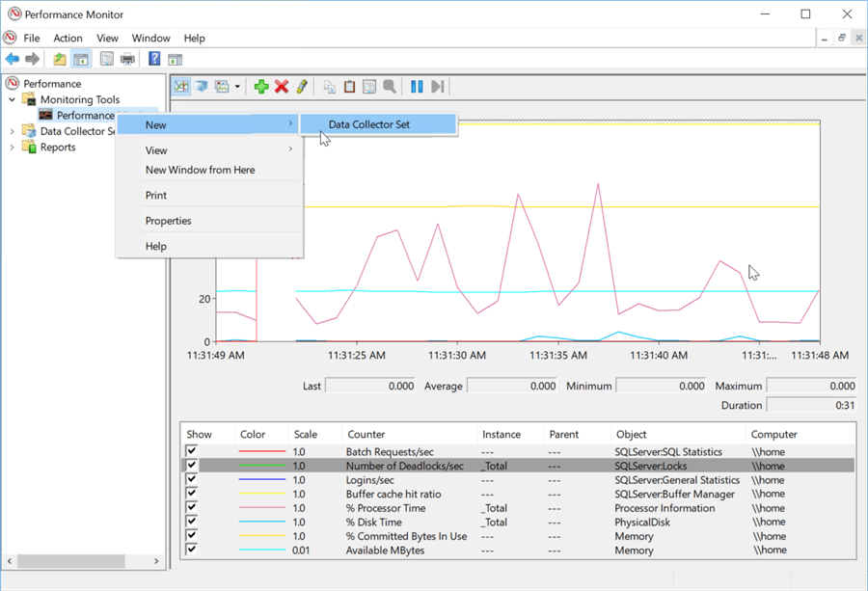Toggle Show checkbox for Available MBytes
Image resolution: width=868 pixels, height=591 pixels.
(192, 551)
